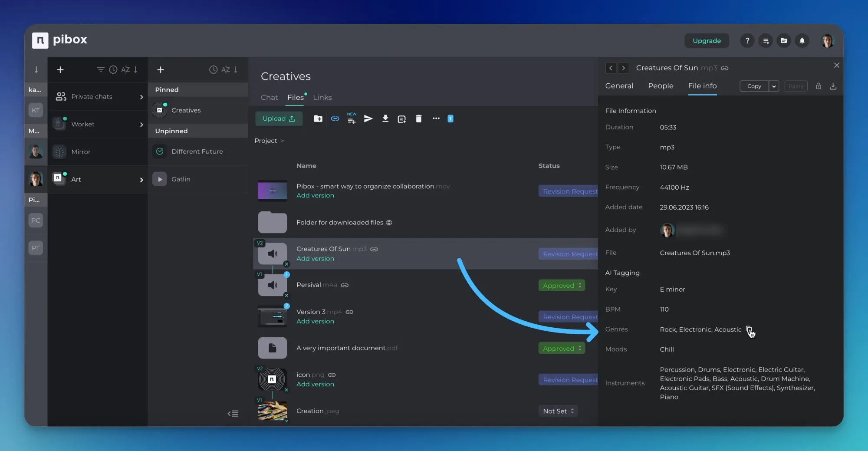
Task: Open Folder for downloaded files
Action: (340, 222)
